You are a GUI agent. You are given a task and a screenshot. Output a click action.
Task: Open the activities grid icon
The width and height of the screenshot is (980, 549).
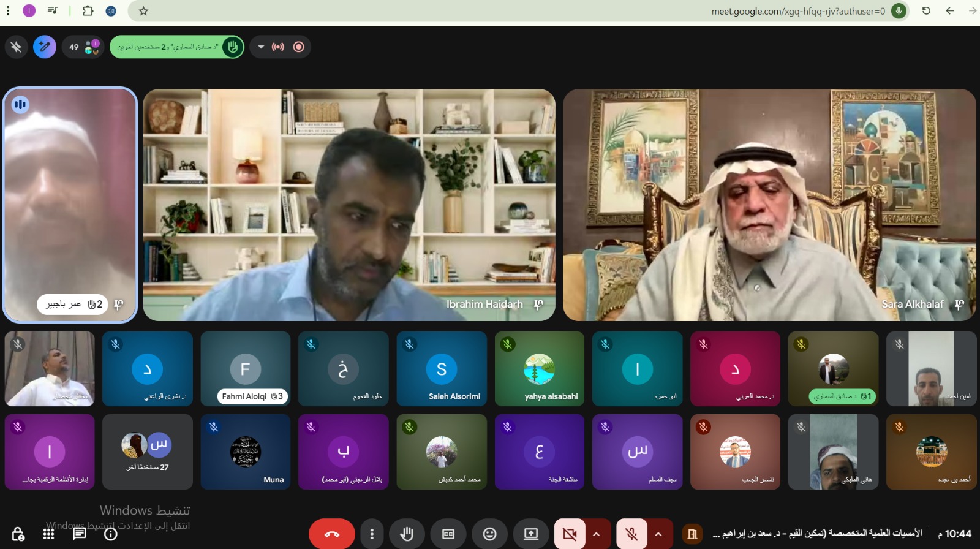[49, 534]
